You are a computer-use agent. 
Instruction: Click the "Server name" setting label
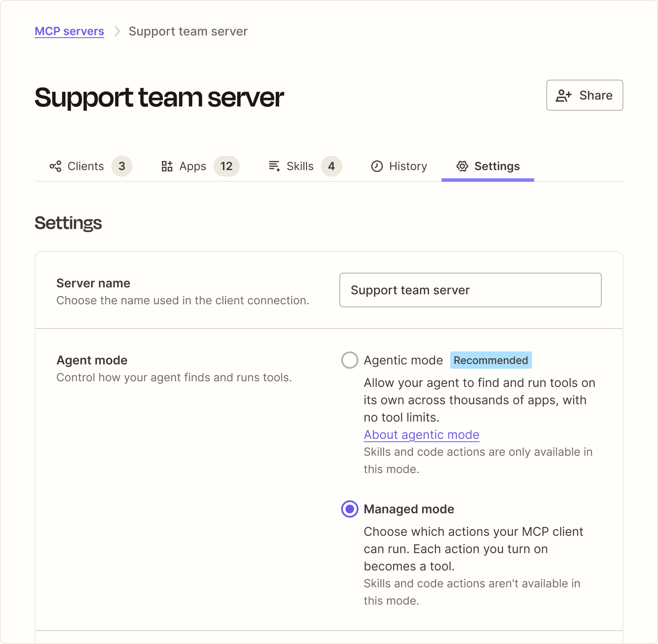tap(94, 283)
